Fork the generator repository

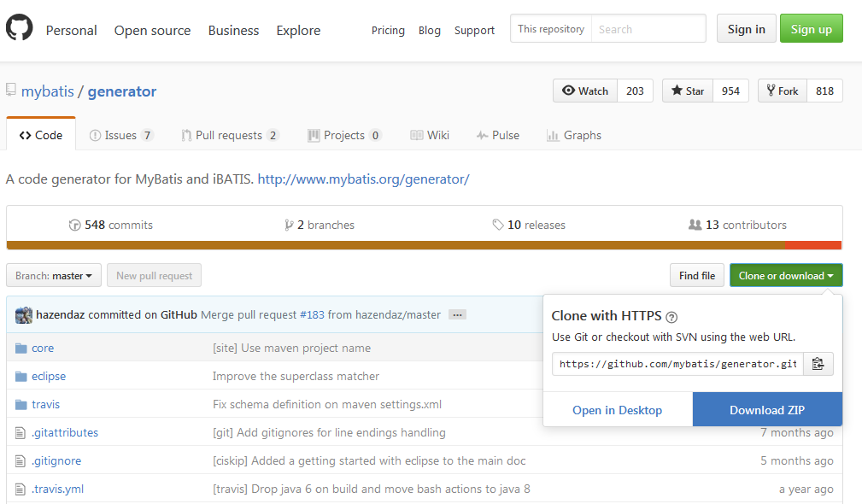pos(783,91)
